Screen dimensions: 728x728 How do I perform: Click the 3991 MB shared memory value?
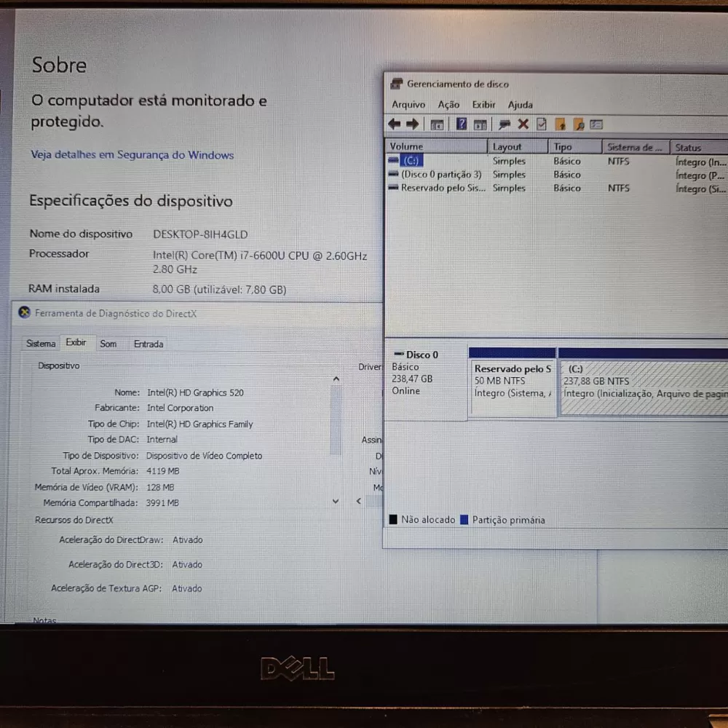162,503
